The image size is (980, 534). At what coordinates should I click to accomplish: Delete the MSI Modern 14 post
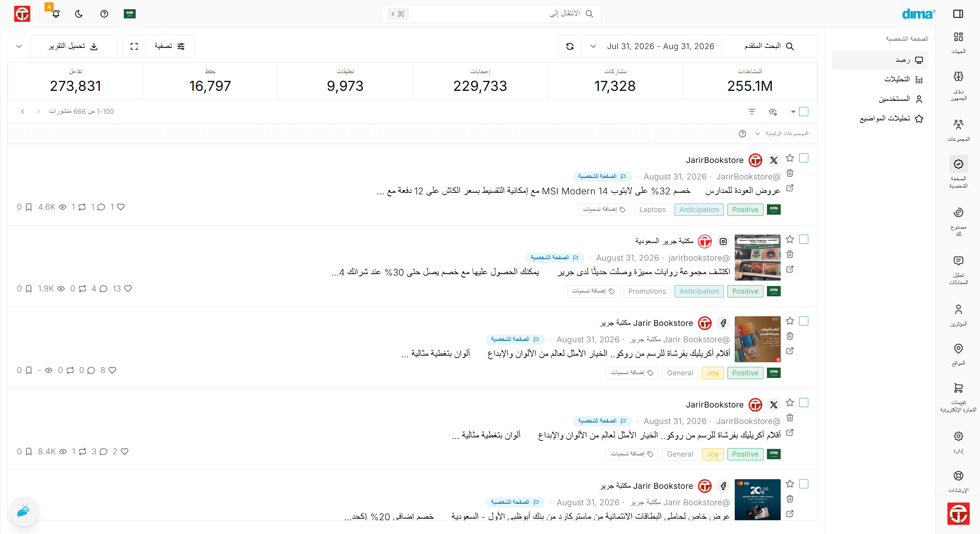pyautogui.click(x=790, y=173)
